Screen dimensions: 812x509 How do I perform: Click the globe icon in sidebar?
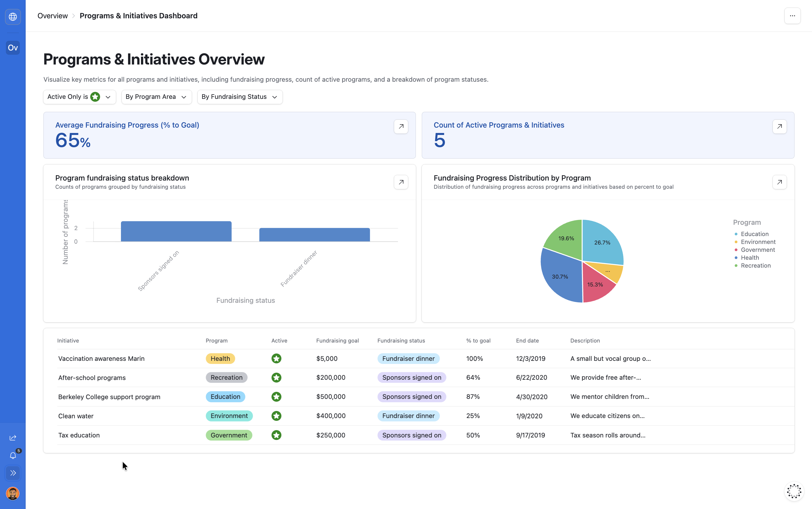(x=13, y=17)
